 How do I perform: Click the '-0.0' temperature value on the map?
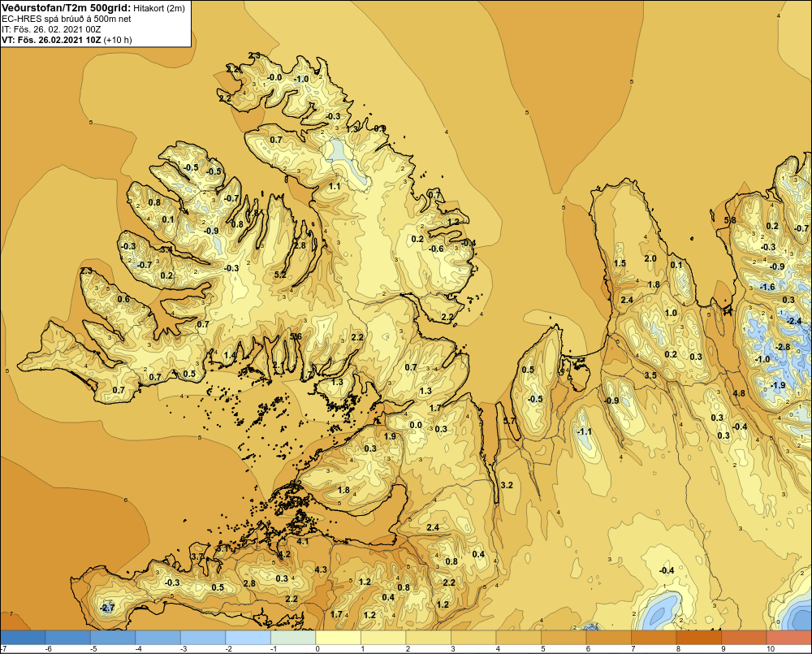point(274,78)
